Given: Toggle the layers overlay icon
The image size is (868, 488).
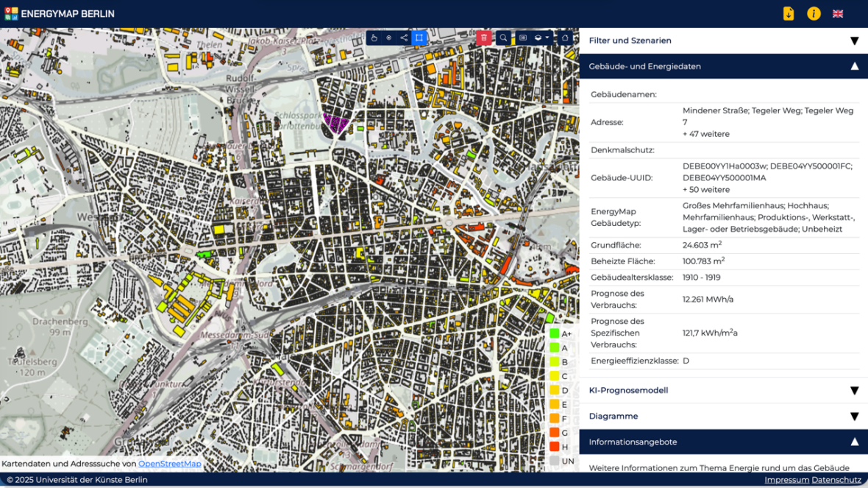Looking at the screenshot, I should tap(537, 37).
